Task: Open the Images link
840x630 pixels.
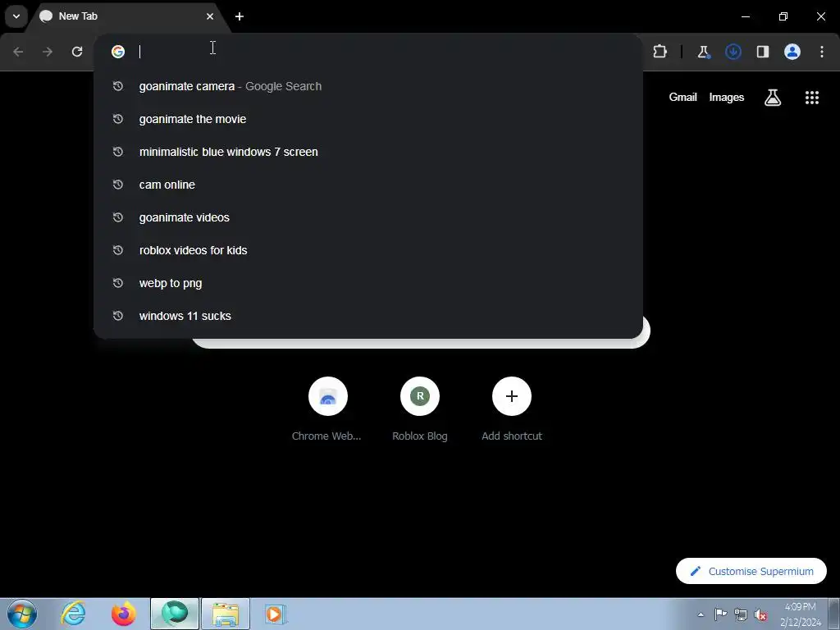Action: pos(727,97)
